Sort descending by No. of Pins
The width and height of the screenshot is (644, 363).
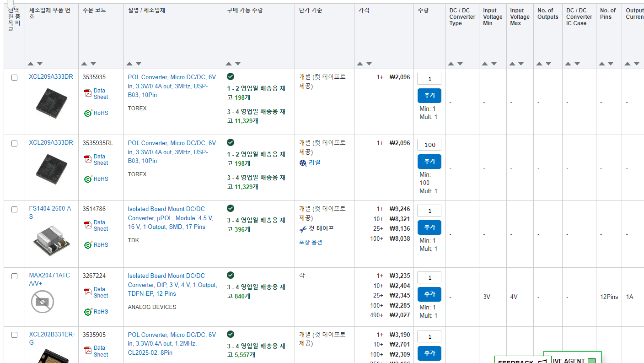click(611, 64)
